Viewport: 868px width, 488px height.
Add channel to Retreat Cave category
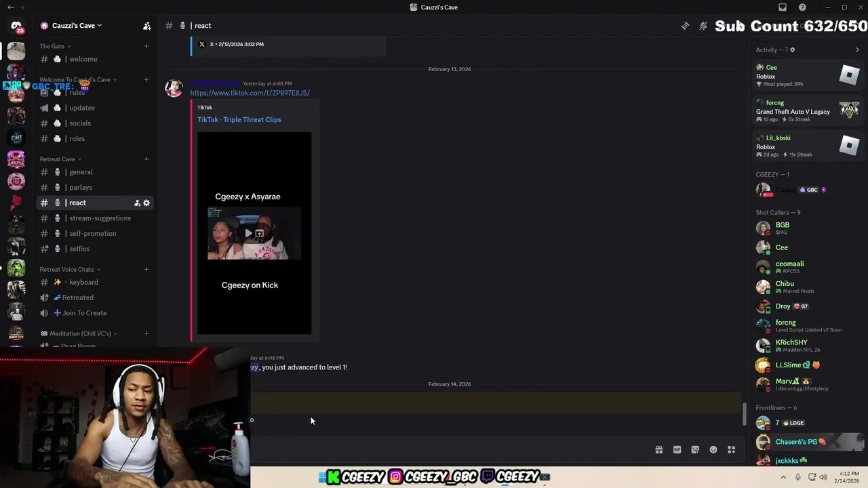[146, 159]
